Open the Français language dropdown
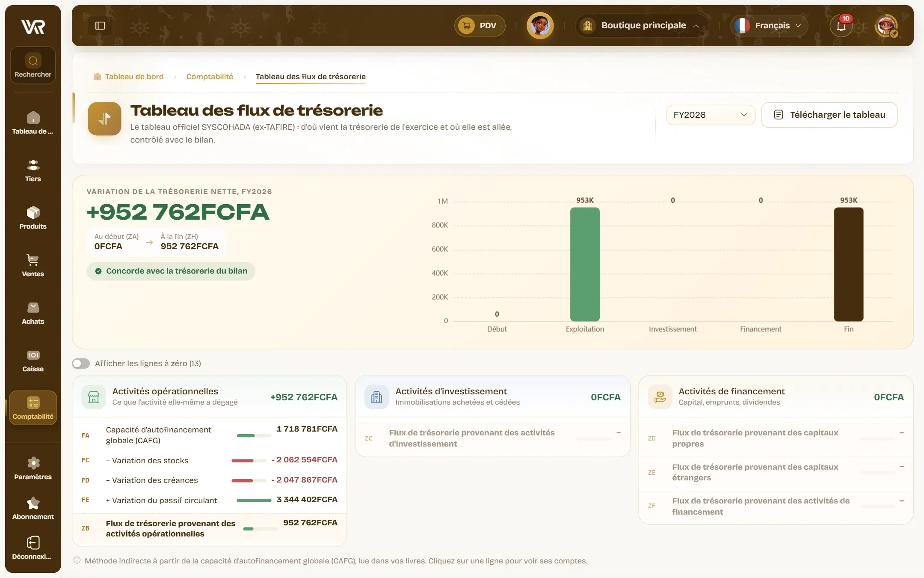924x578 pixels. pos(769,26)
